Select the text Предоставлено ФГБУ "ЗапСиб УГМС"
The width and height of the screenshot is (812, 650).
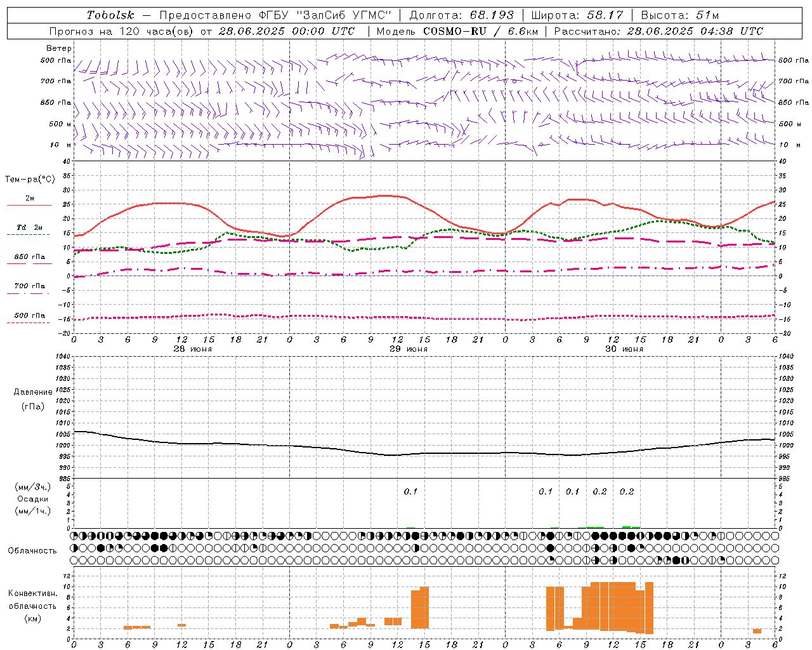[x=276, y=15]
